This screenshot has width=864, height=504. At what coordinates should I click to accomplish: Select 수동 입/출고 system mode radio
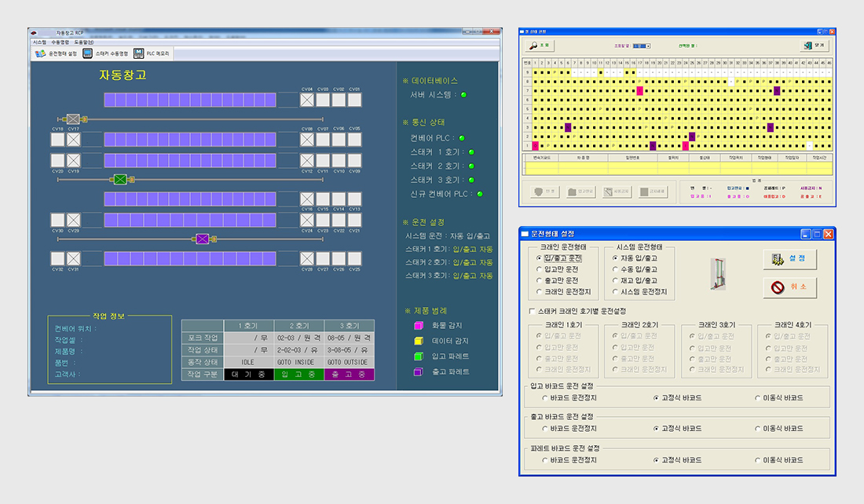(616, 269)
